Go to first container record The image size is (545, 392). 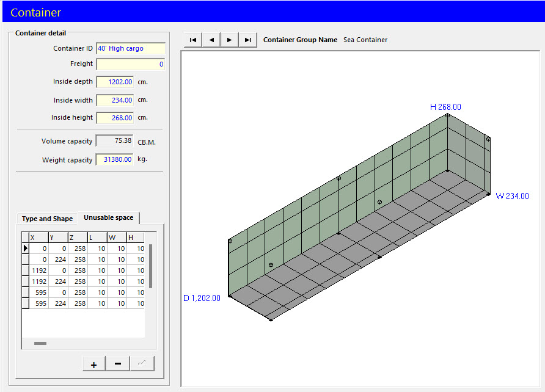click(193, 40)
